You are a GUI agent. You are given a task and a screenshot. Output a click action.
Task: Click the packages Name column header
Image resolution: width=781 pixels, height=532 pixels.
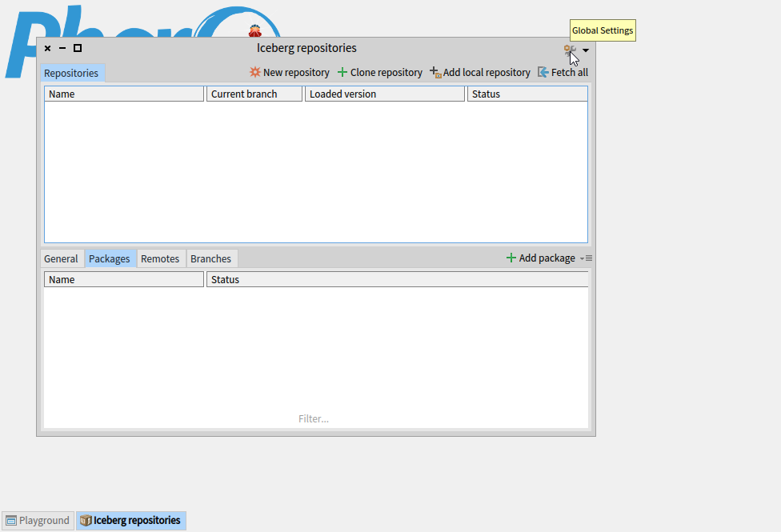click(x=124, y=279)
